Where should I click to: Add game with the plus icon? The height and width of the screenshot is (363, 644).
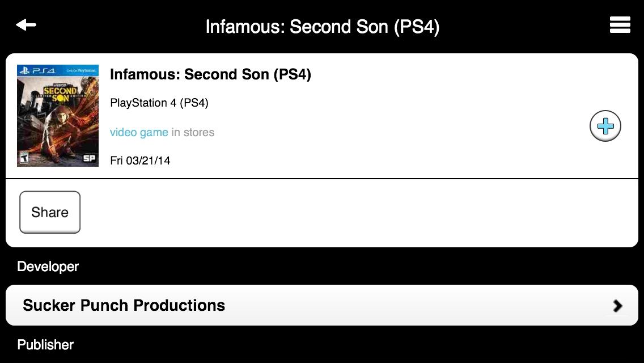click(605, 126)
